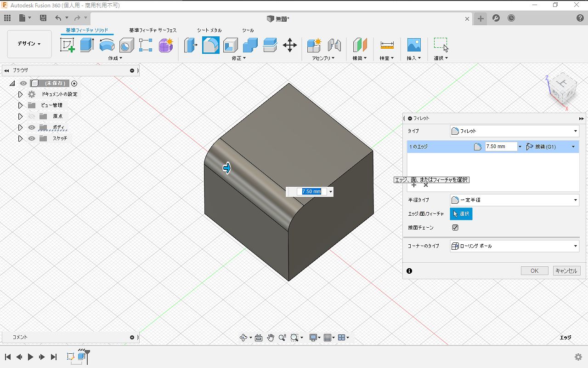Click OK in the フィレット dialog

click(x=534, y=271)
